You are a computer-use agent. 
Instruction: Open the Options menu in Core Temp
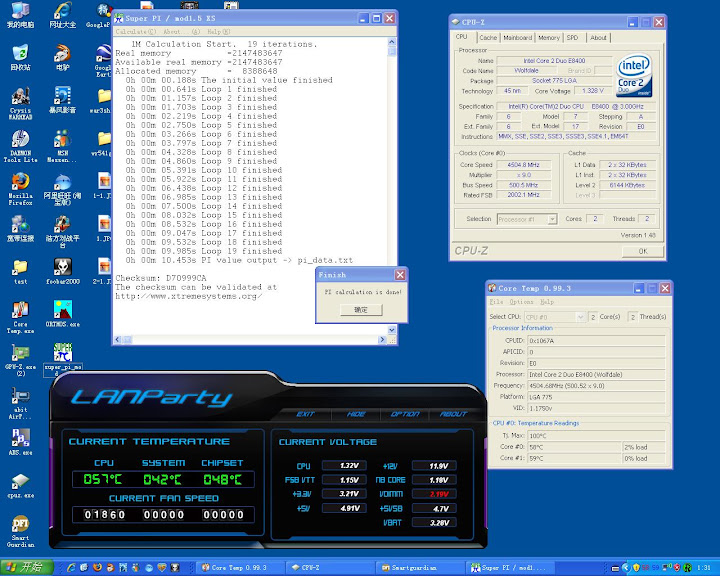(x=521, y=301)
